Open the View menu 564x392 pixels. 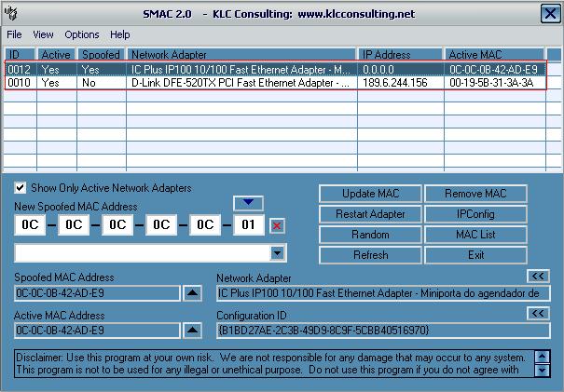point(43,34)
